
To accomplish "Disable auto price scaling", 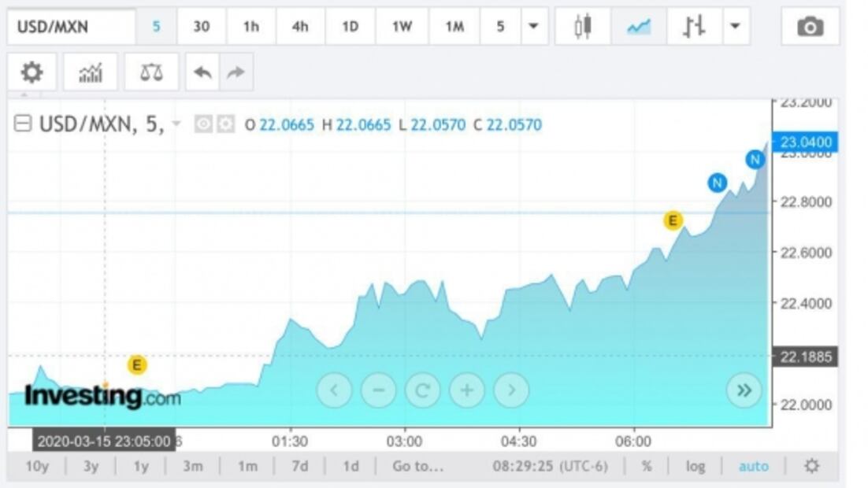I will (755, 465).
